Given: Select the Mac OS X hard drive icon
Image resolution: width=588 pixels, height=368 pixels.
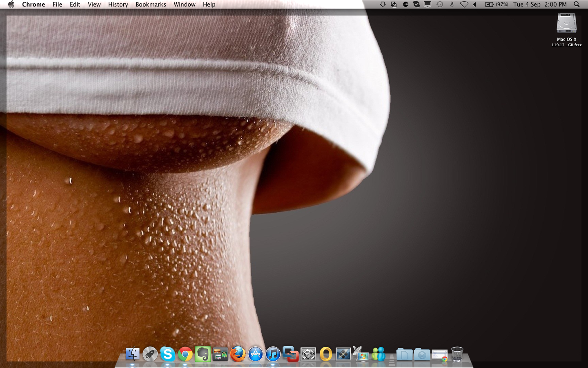Looking at the screenshot, I should click(x=567, y=23).
